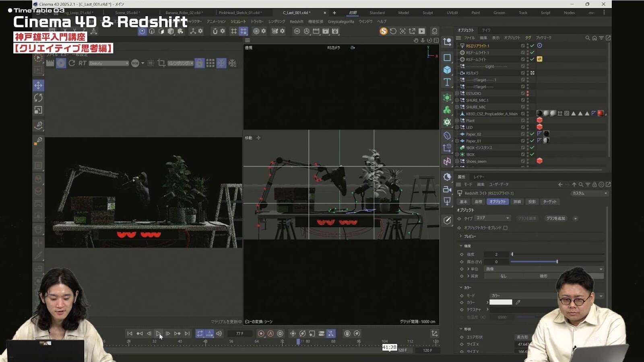Click the Cube primitive icon
The width and height of the screenshot is (644, 362).
click(447, 70)
